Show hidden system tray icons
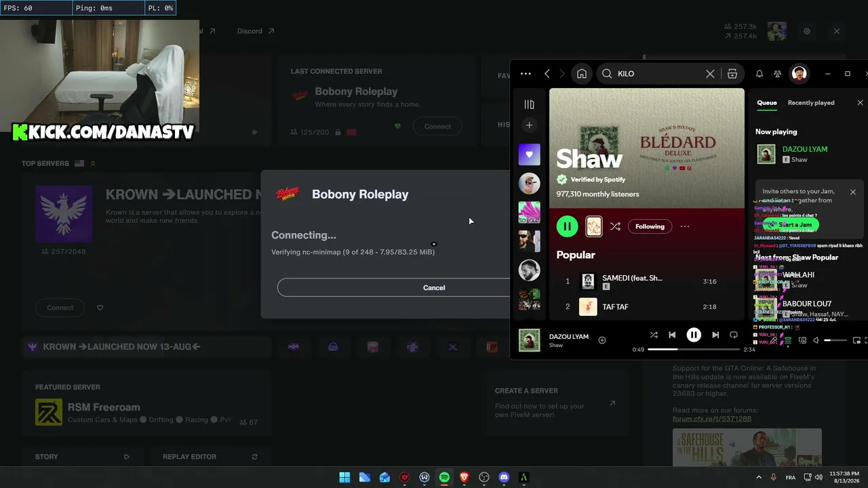 pyautogui.click(x=759, y=477)
